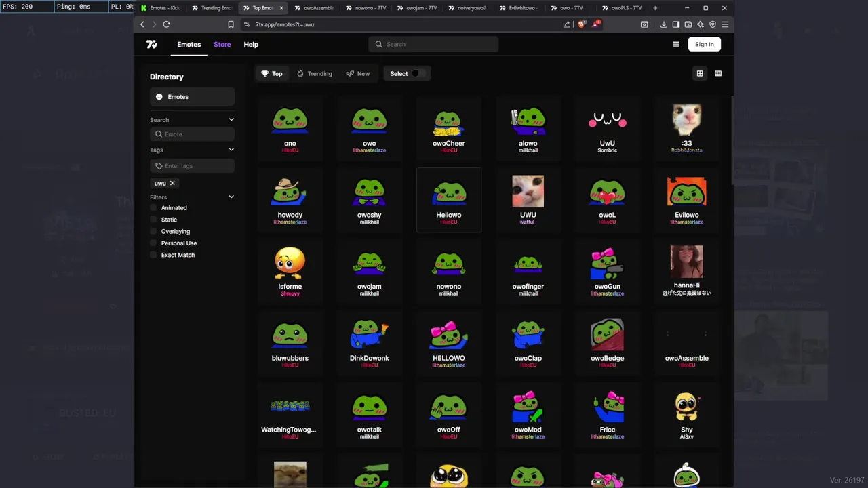Image resolution: width=868 pixels, height=488 pixels.
Task: Open the Help nav item
Action: tap(251, 44)
